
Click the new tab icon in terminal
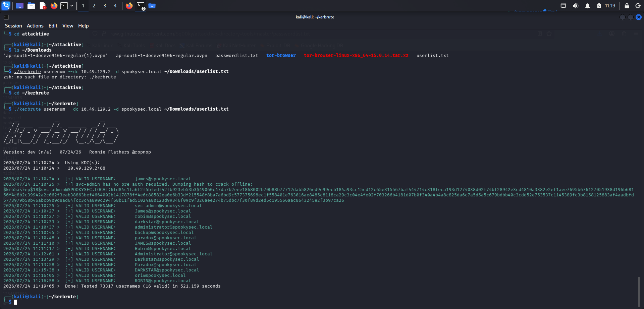6,17
